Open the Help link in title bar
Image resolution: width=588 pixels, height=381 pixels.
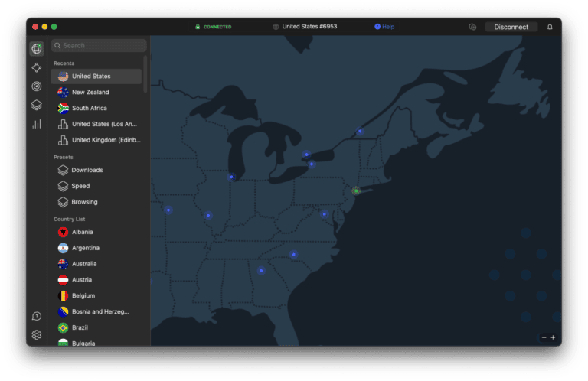pos(384,27)
